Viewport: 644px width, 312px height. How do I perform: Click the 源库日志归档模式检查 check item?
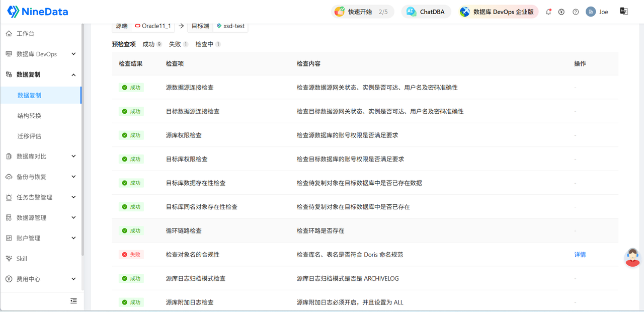196,278
